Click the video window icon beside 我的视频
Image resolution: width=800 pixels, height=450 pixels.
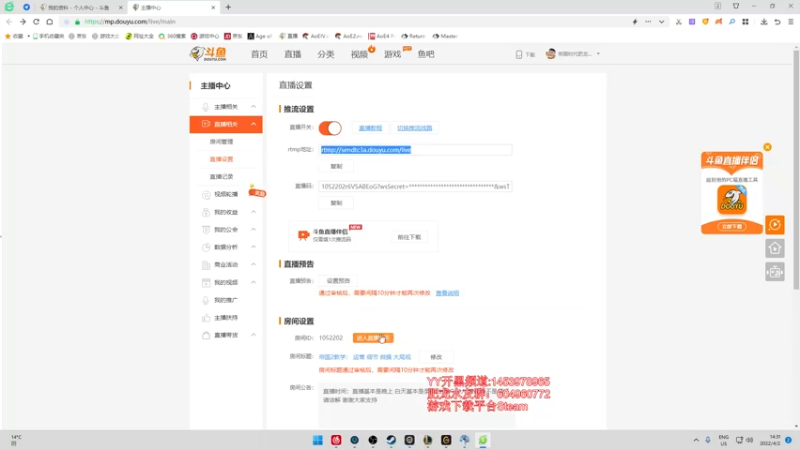tap(206, 282)
